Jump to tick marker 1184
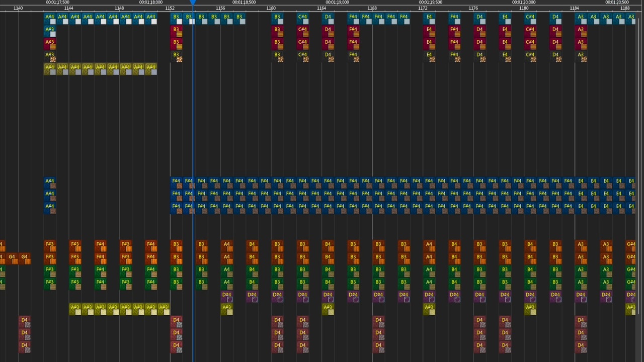Image resolution: width=644 pixels, height=362 pixels. pyautogui.click(x=574, y=8)
